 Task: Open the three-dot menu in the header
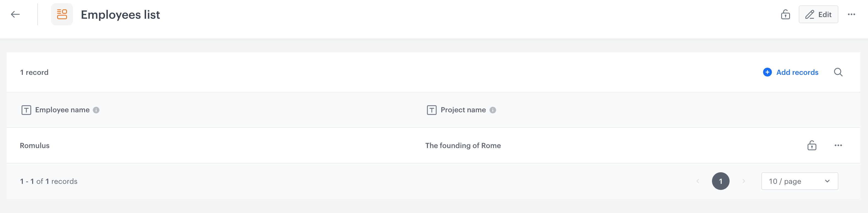coord(852,14)
